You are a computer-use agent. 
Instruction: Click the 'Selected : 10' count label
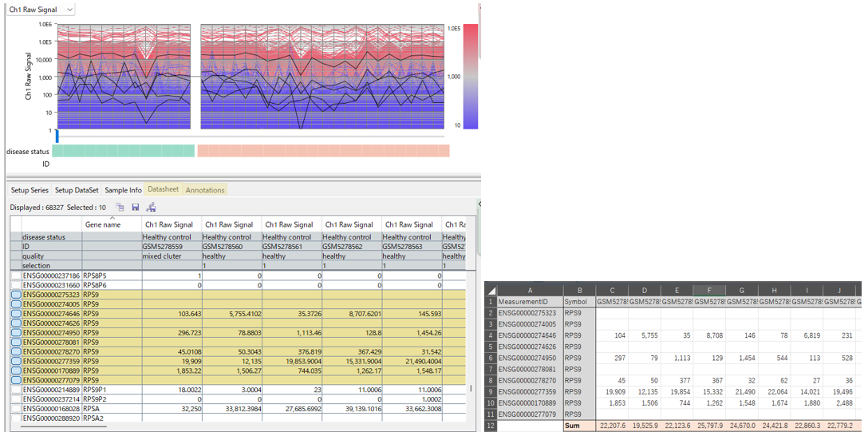86,208
